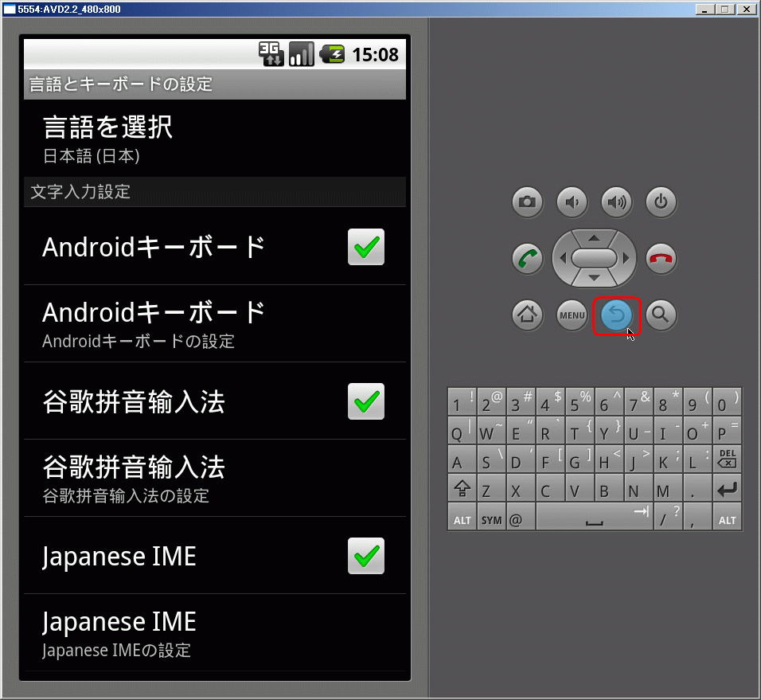This screenshot has height=700, width=761.
Task: Click the D-pad right arrow
Action: point(626,258)
